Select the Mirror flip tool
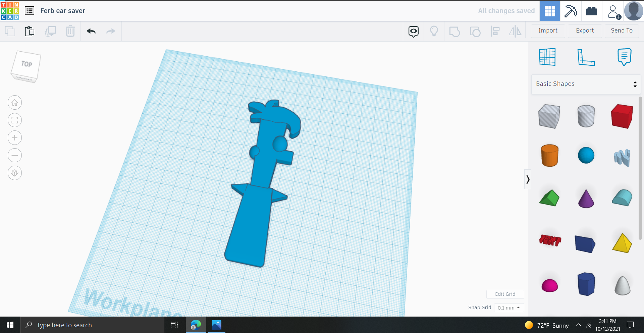Screen dimensions: 644x333 point(515,31)
